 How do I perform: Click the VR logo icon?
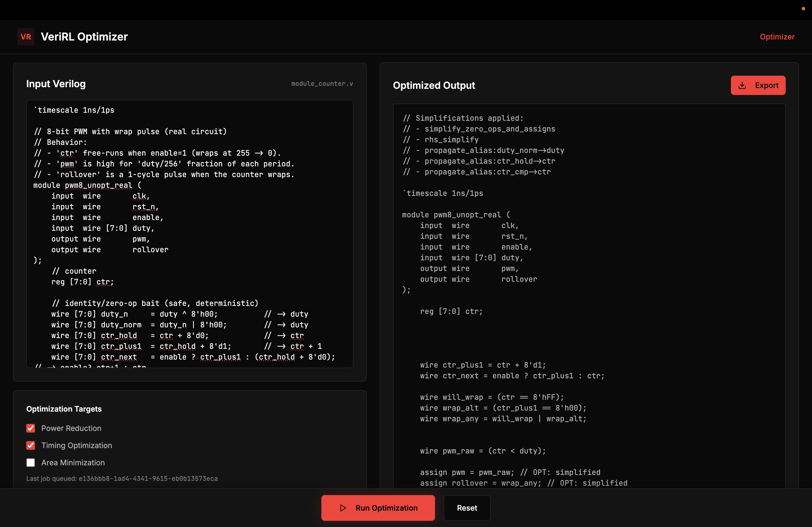click(26, 37)
